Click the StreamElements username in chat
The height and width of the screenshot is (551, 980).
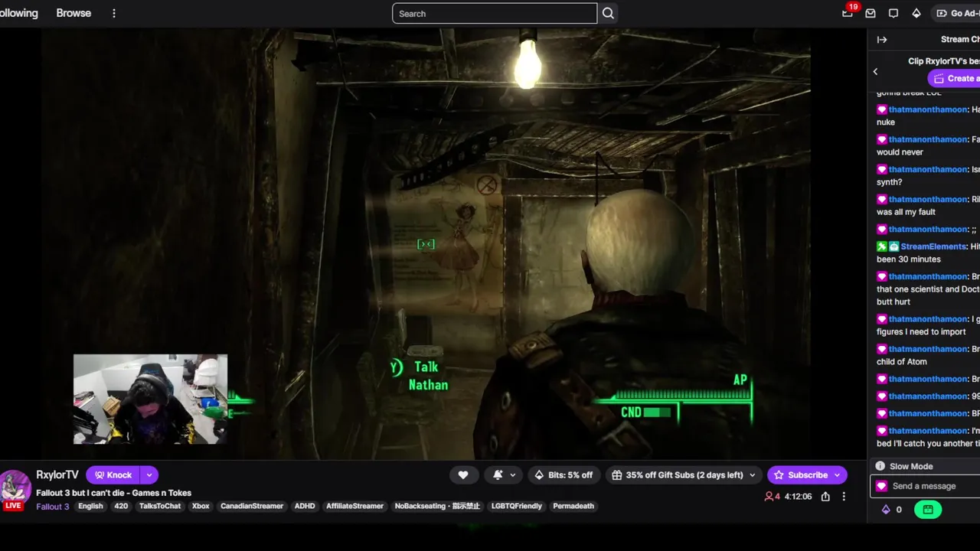pos(933,246)
